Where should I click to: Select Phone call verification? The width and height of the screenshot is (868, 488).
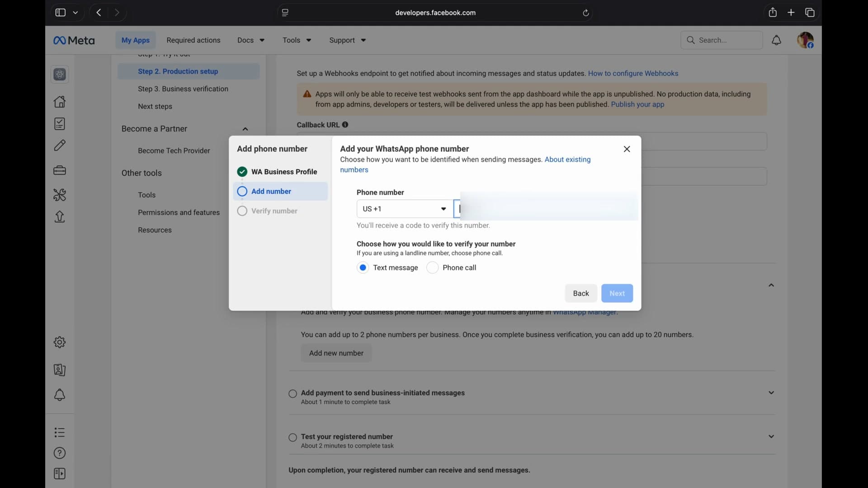pyautogui.click(x=433, y=268)
